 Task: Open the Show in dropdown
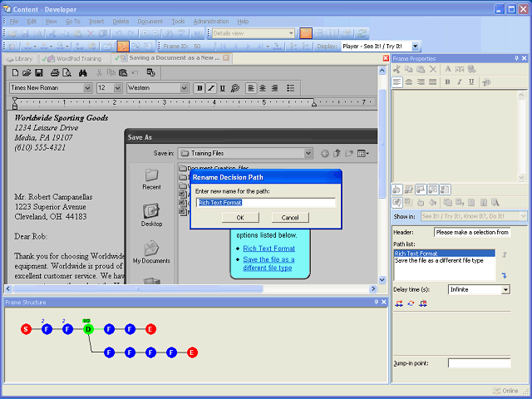click(x=523, y=216)
